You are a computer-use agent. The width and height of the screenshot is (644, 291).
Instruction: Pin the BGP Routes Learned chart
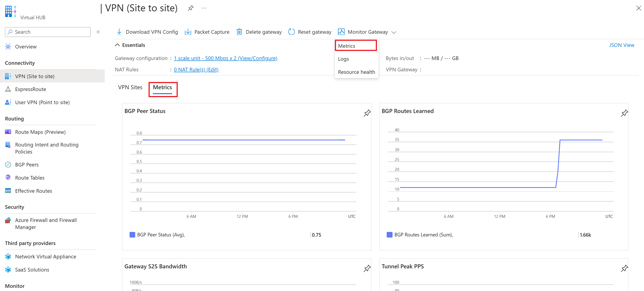(624, 113)
